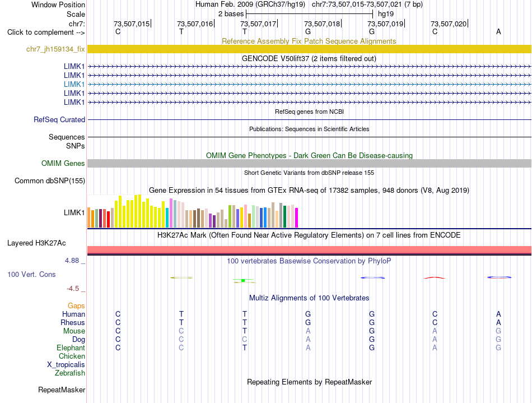
Task: Click the RepeatMasker track label
Action: click(62, 390)
